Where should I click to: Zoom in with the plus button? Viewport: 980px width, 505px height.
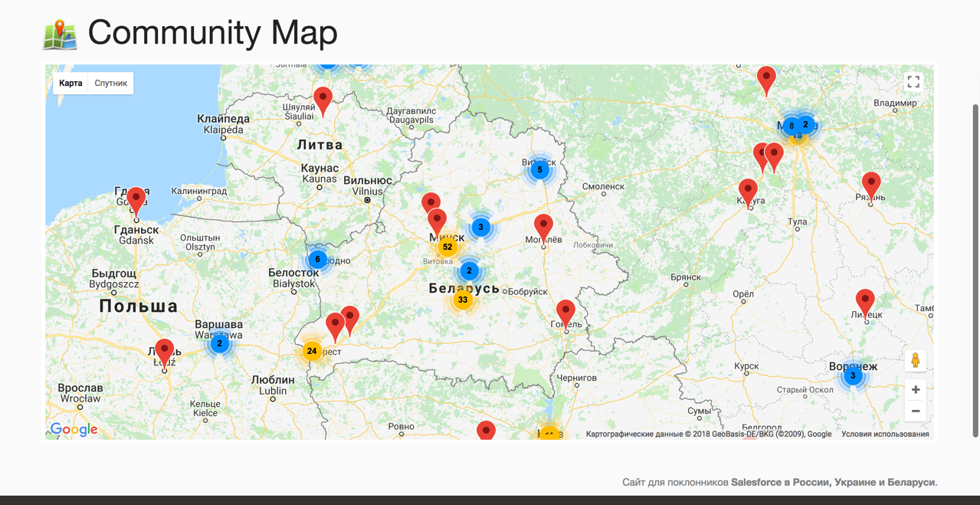tap(915, 390)
